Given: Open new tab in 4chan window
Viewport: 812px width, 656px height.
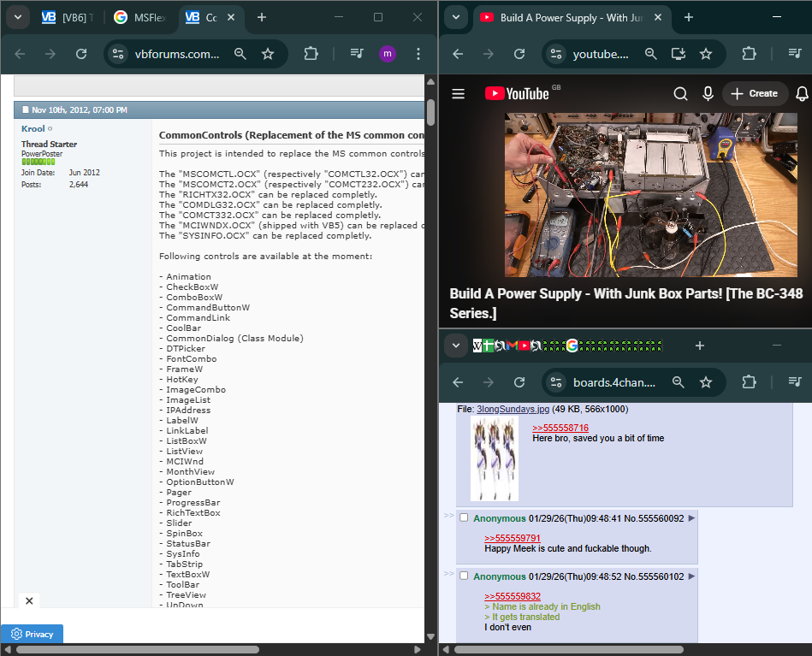Looking at the screenshot, I should point(700,346).
